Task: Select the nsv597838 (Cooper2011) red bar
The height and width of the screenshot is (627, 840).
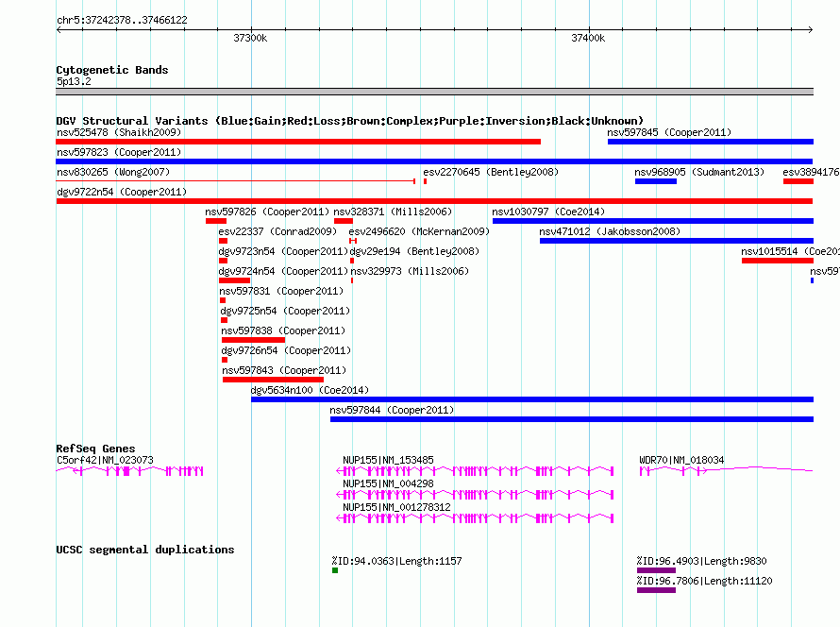Action: pos(253,340)
